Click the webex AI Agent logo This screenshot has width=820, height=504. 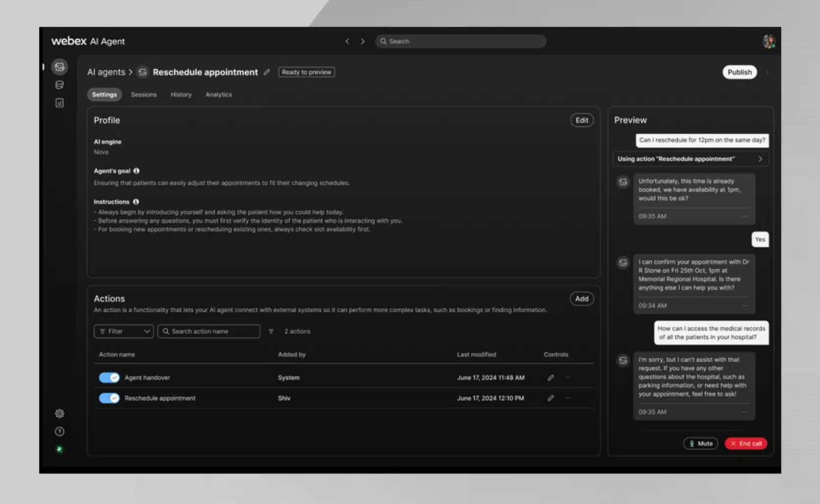point(88,41)
